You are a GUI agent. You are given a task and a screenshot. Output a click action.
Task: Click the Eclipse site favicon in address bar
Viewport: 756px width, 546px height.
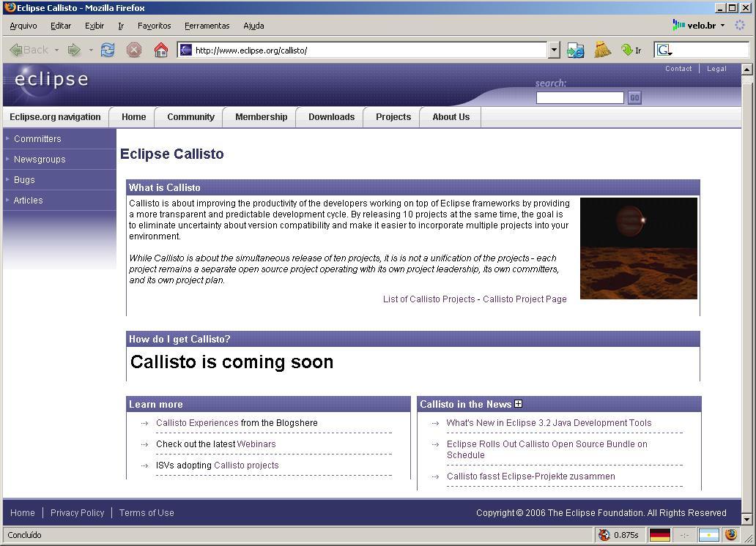[x=185, y=50]
